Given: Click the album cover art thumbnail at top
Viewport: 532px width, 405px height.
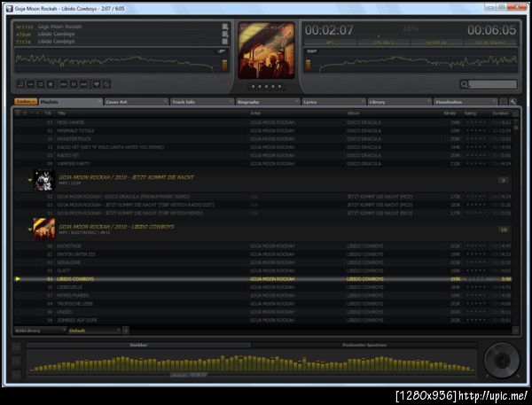Looking at the screenshot, I should (x=266, y=51).
